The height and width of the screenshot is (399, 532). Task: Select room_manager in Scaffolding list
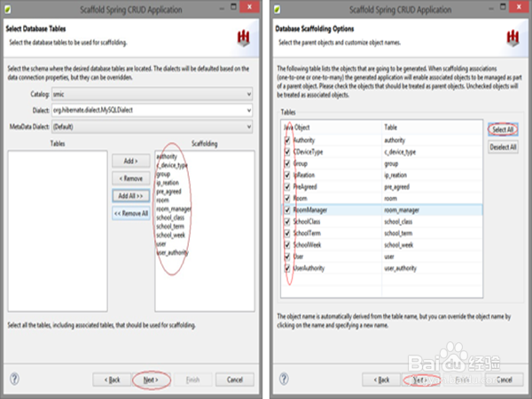pyautogui.click(x=174, y=209)
